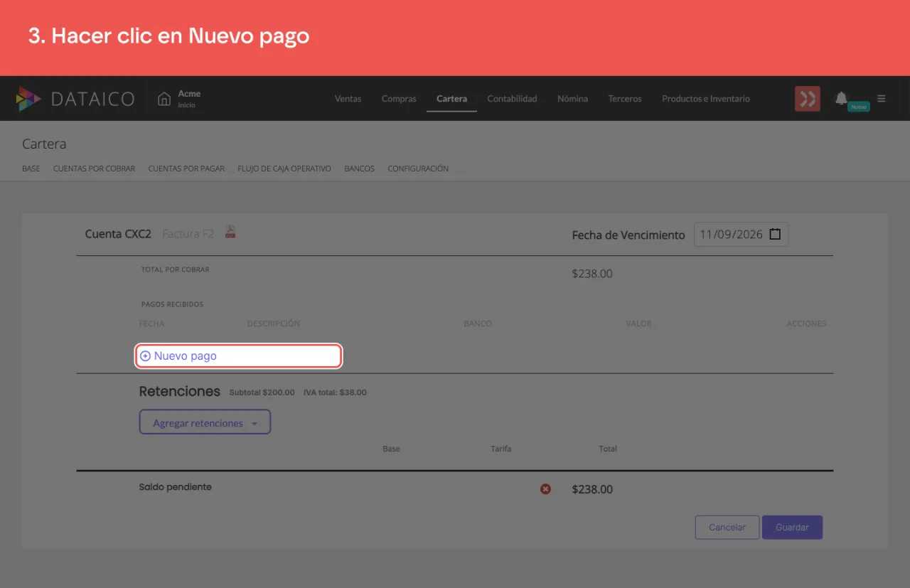The image size is (910, 588).
Task: Open the CONFIGURACIÓN tab
Action: (x=418, y=169)
